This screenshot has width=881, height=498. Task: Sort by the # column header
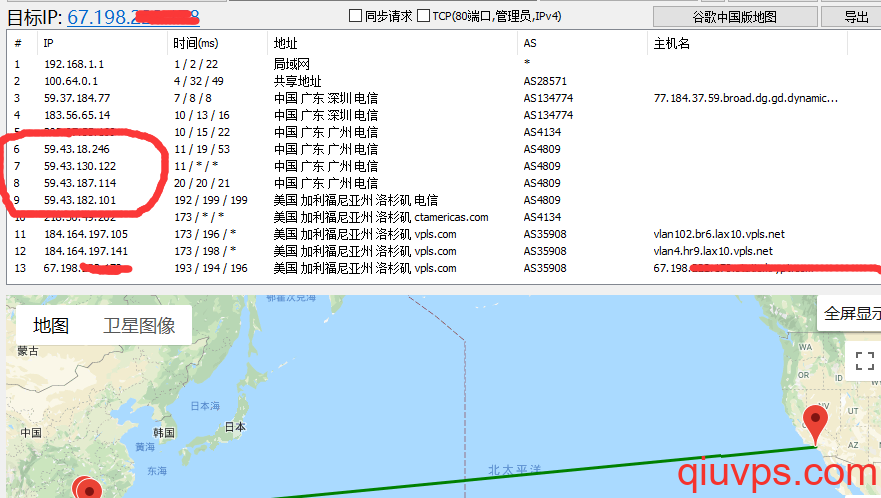click(18, 43)
